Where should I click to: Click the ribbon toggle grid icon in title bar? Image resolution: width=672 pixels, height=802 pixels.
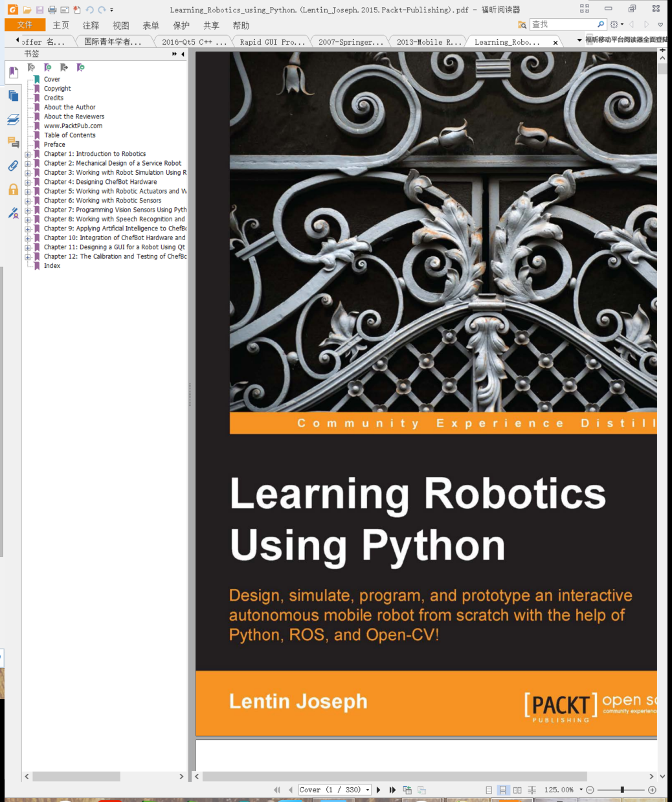pyautogui.click(x=585, y=8)
